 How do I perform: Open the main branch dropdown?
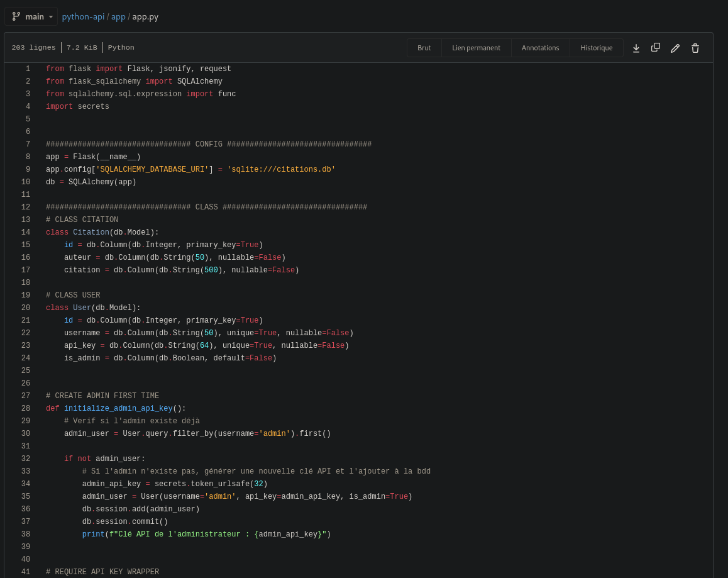tap(31, 16)
